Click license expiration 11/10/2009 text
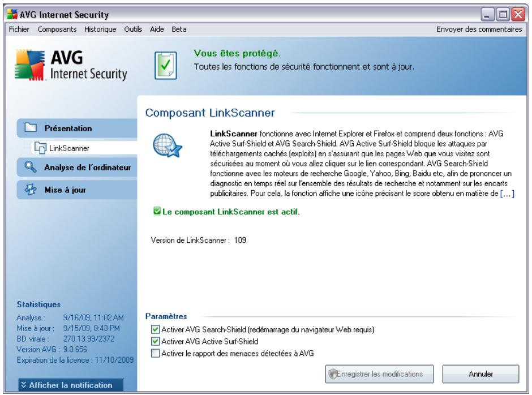This screenshot has height=395, width=532. 114,360
